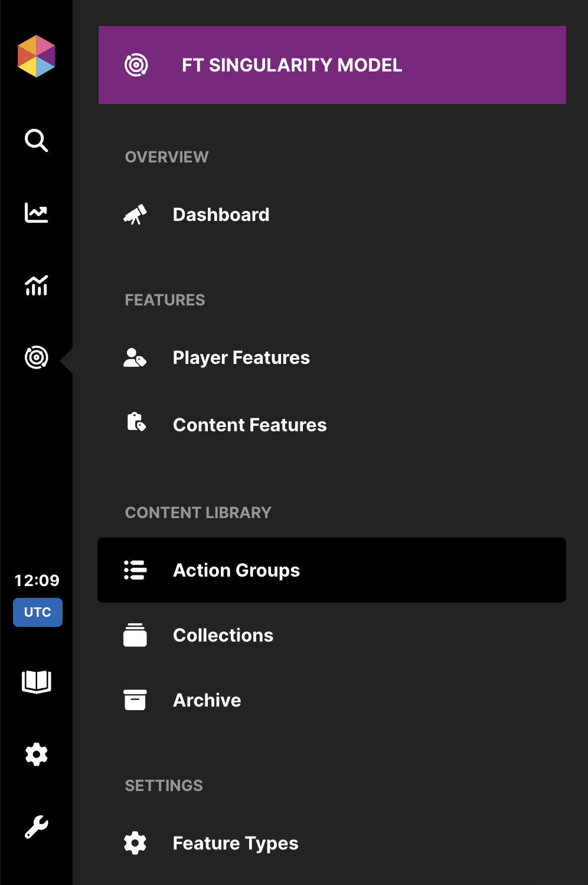
Task: Click the telescope icon beside Dashboard
Action: click(135, 214)
